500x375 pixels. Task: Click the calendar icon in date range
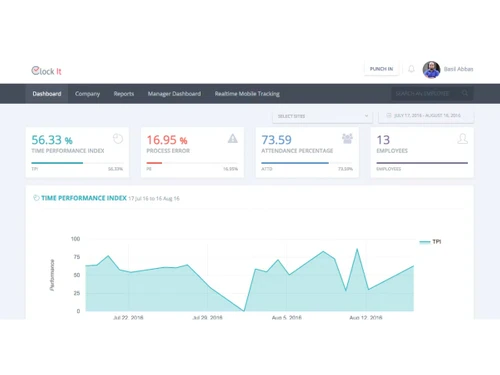pyautogui.click(x=389, y=115)
